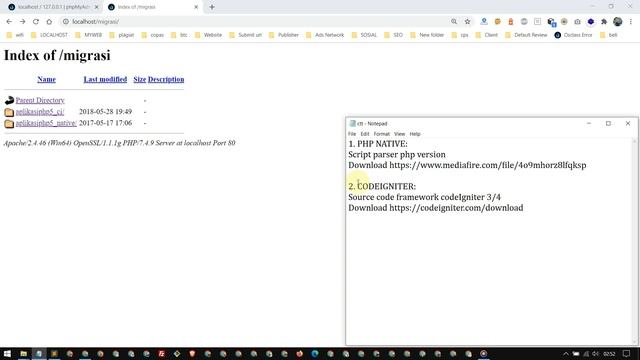Close the Index of /migrasi tab

pos(196,7)
